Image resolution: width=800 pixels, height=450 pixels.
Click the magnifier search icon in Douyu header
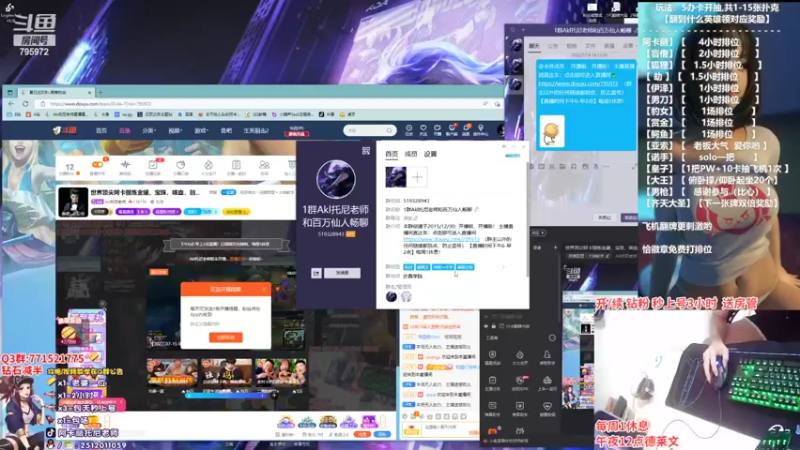click(389, 131)
